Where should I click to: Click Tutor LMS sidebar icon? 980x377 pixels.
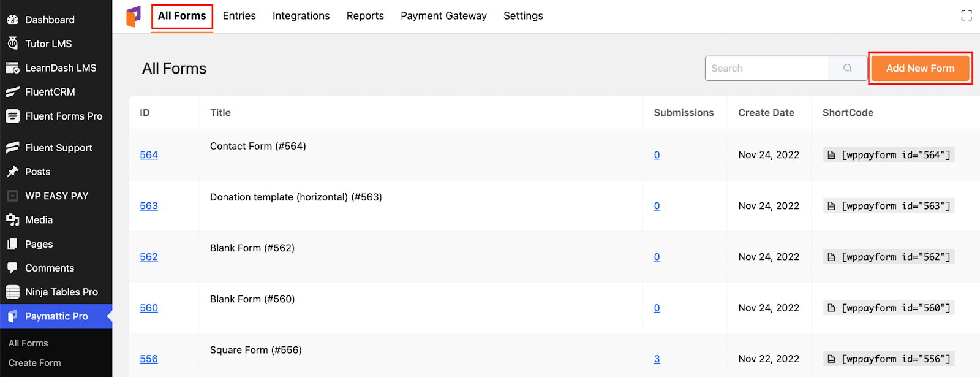(x=12, y=44)
